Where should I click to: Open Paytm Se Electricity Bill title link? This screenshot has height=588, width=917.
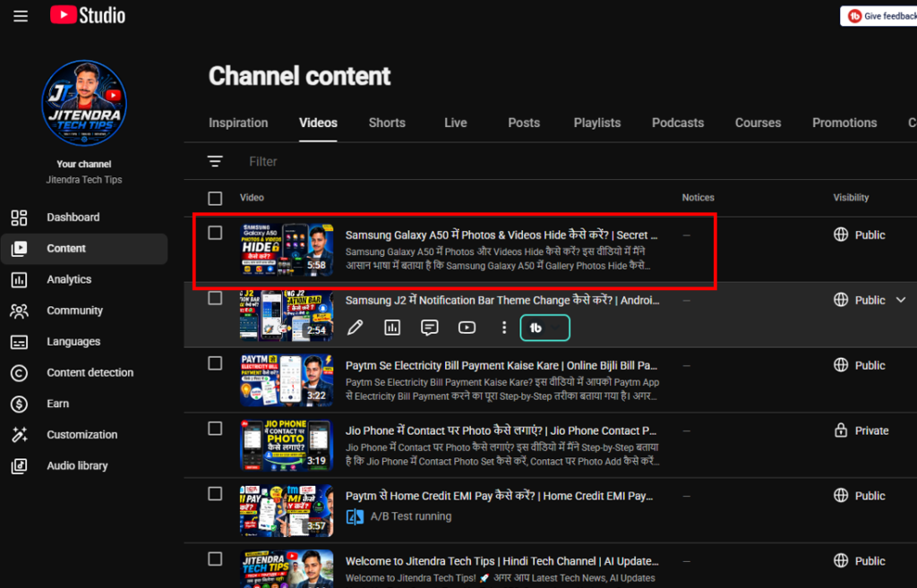click(x=501, y=365)
